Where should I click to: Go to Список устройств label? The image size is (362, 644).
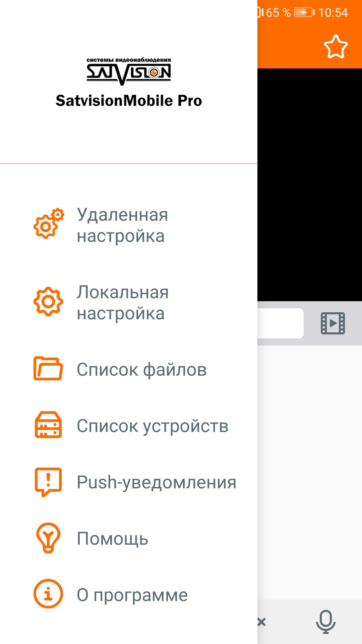pyautogui.click(x=153, y=426)
